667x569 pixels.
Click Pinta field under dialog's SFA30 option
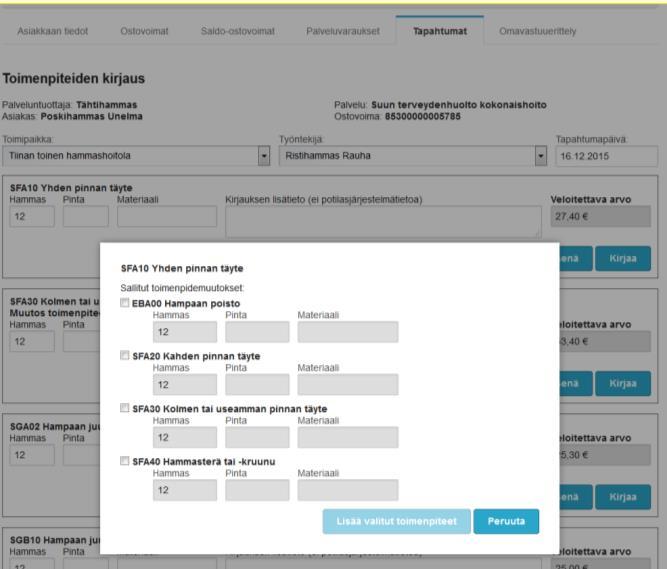pos(257,438)
